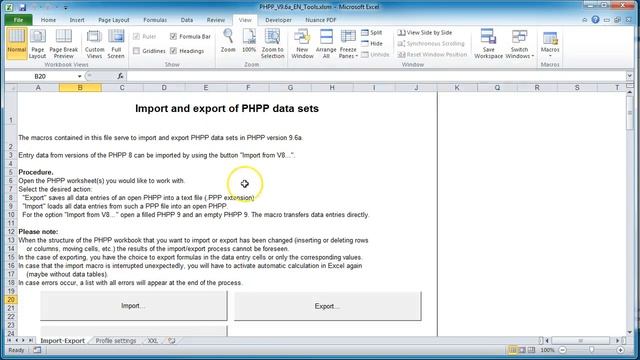Click Save Workspace

tap(488, 43)
